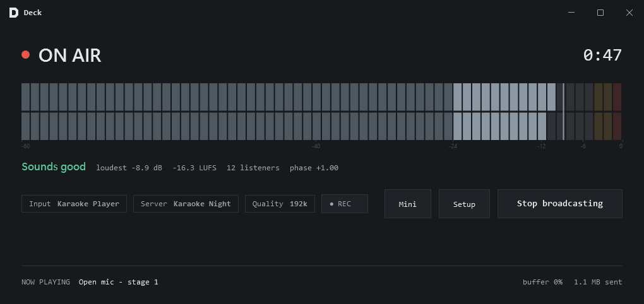Click the -60 meter scale label
This screenshot has height=304, width=644.
[x=25, y=146]
